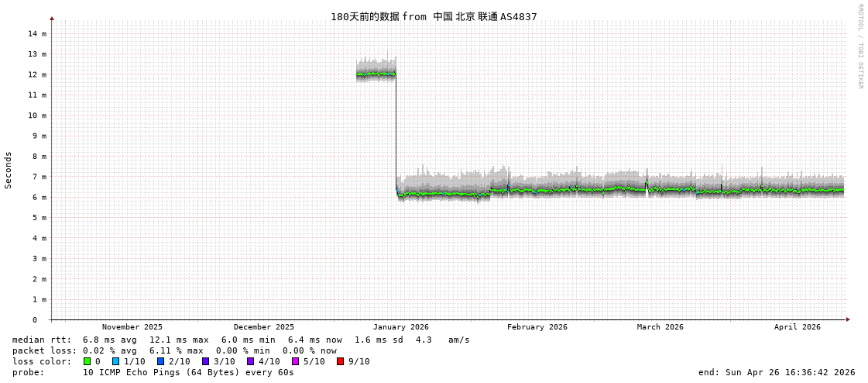Click the RRDTOOL / TOBI OETIKER watermark

tap(859, 47)
